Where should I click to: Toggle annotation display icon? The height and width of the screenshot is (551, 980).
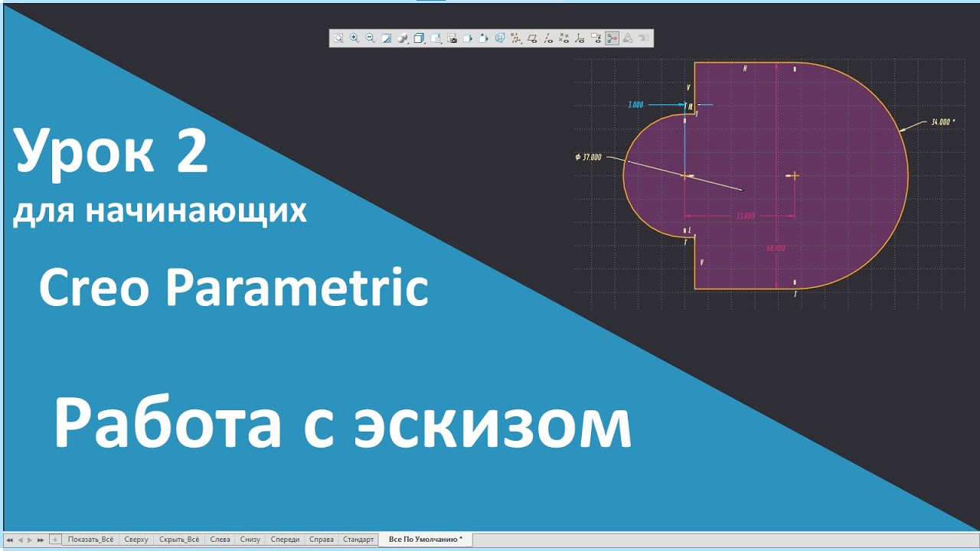coord(596,37)
